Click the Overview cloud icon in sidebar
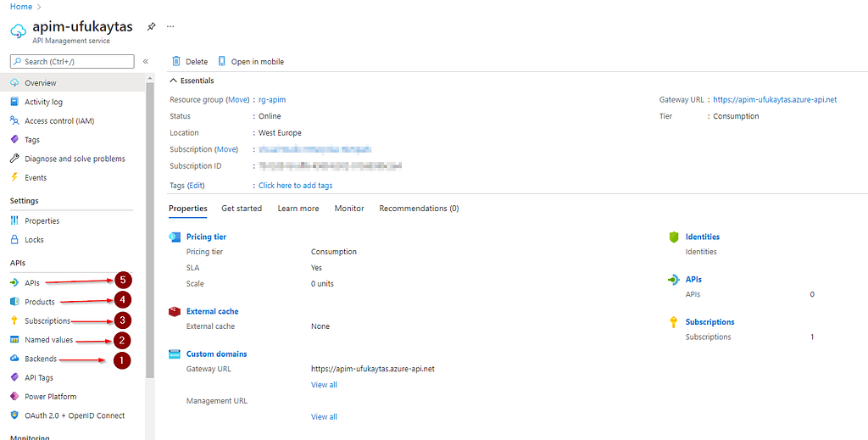 15,83
